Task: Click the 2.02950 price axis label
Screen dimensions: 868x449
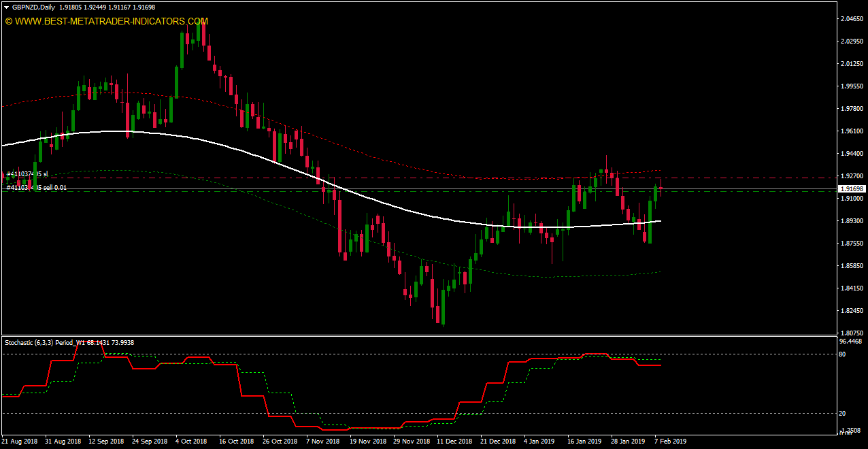Action: pos(852,41)
